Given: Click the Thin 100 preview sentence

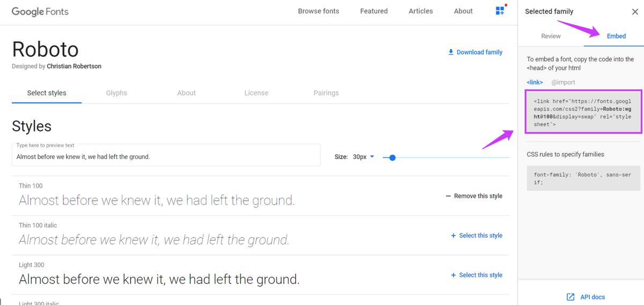Looking at the screenshot, I should coord(157,200).
